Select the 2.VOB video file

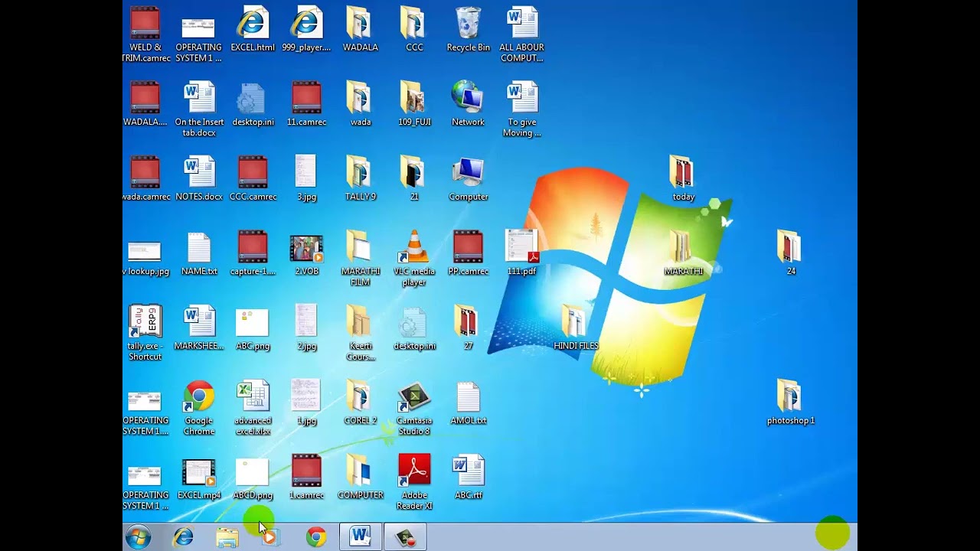[306, 253]
